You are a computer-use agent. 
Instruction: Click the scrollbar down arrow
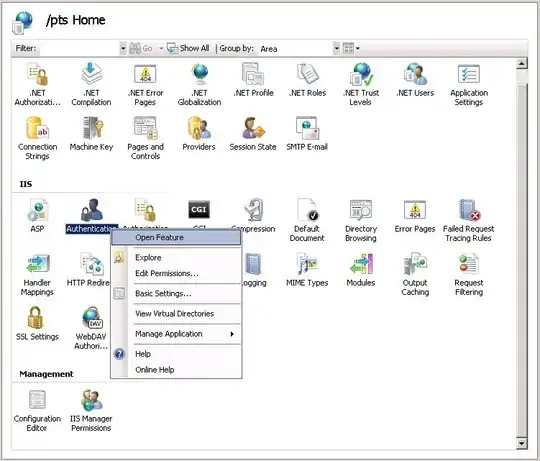tap(522, 443)
